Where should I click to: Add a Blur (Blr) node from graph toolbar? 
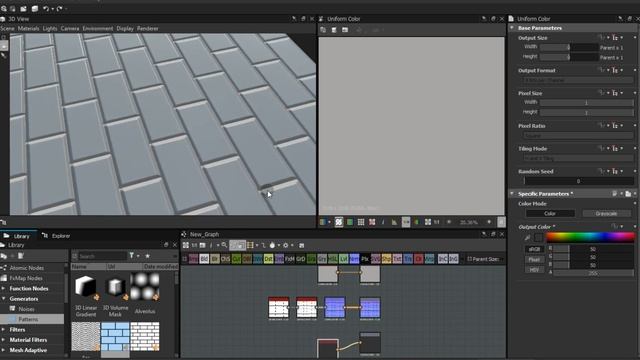[215, 259]
